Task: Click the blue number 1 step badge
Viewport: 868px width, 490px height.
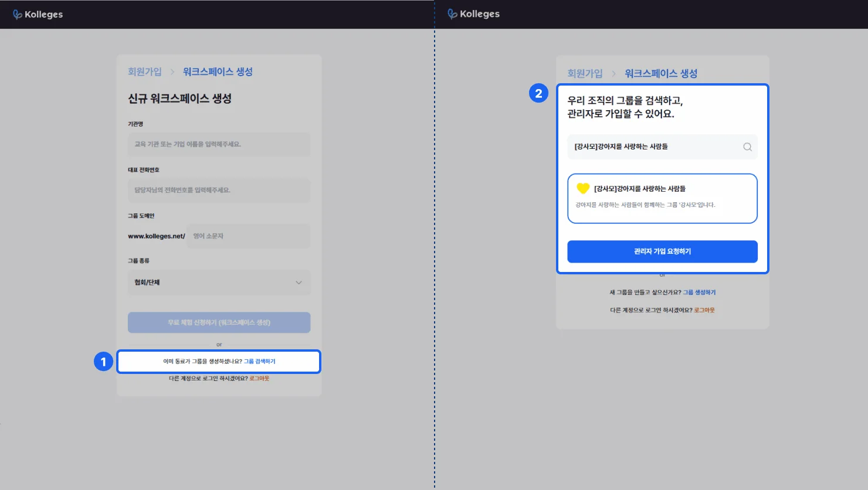Action: click(x=103, y=362)
